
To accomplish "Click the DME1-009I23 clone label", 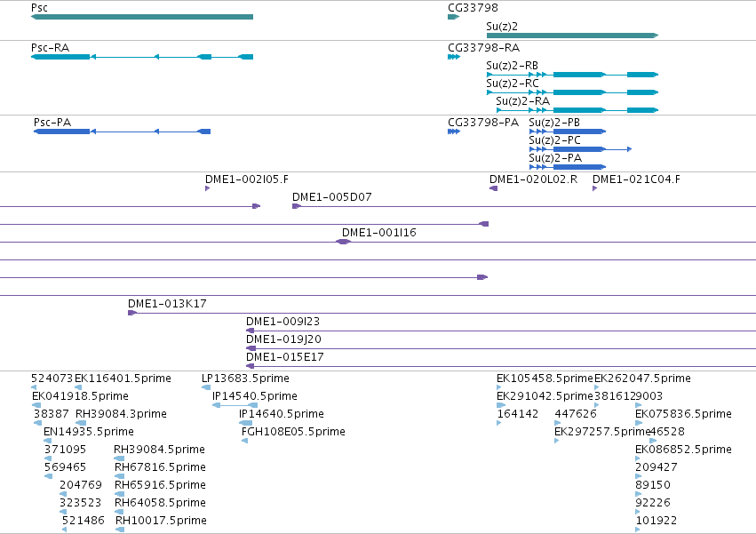I will pos(283,322).
